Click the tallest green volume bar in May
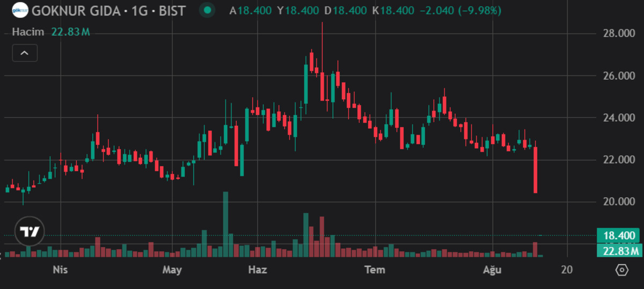The image size is (644, 289). [225, 225]
